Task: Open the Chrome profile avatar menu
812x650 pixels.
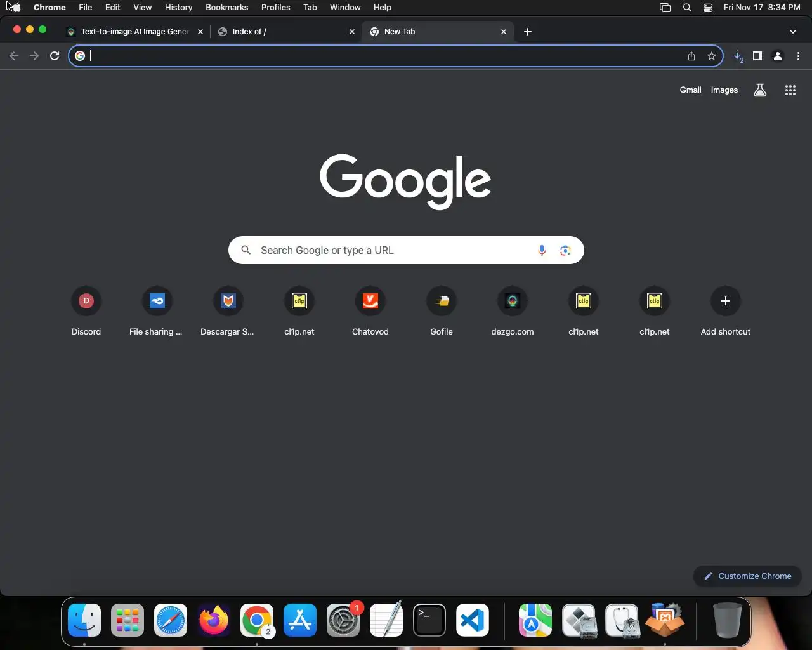Action: click(778, 56)
